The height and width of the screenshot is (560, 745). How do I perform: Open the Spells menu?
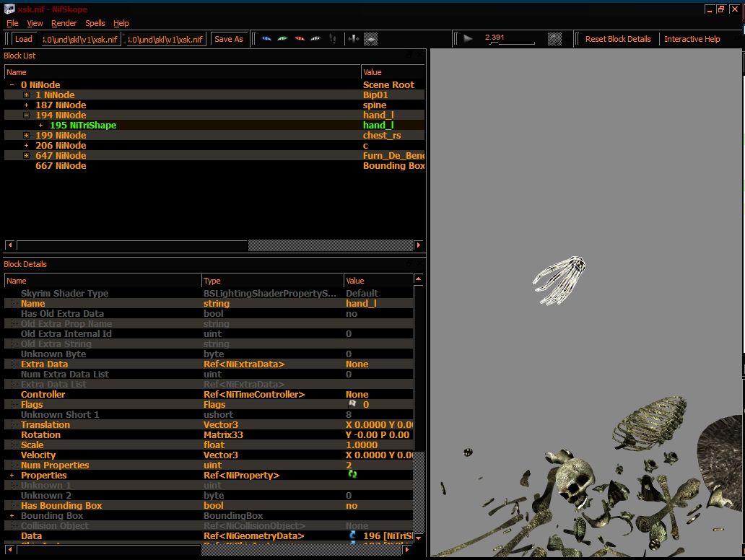pos(95,23)
